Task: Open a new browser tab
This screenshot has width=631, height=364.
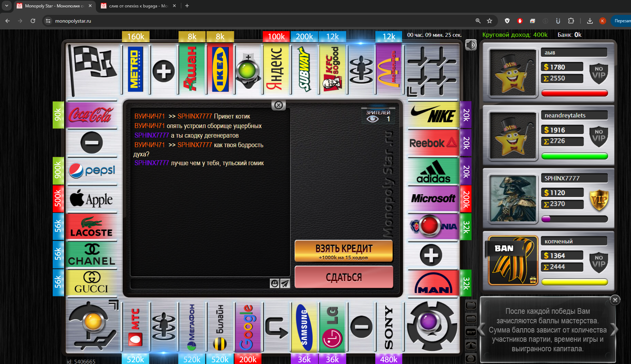Action: [x=187, y=6]
